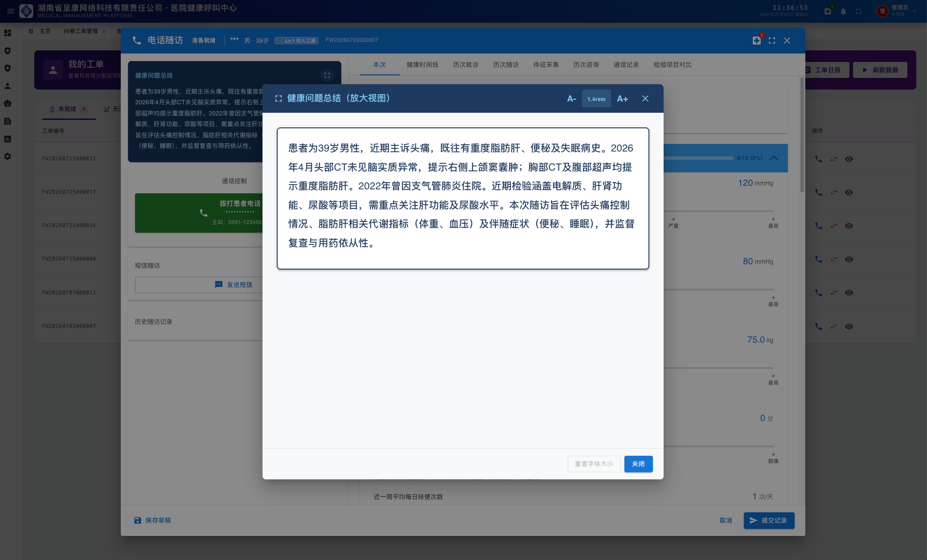Click the 1.4rem font size indicator

(x=596, y=99)
